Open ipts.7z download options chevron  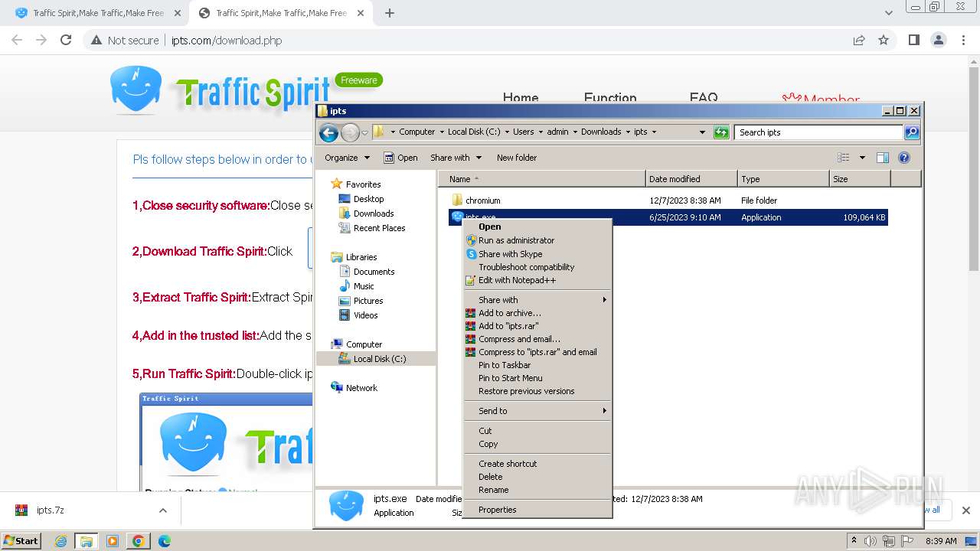(163, 510)
